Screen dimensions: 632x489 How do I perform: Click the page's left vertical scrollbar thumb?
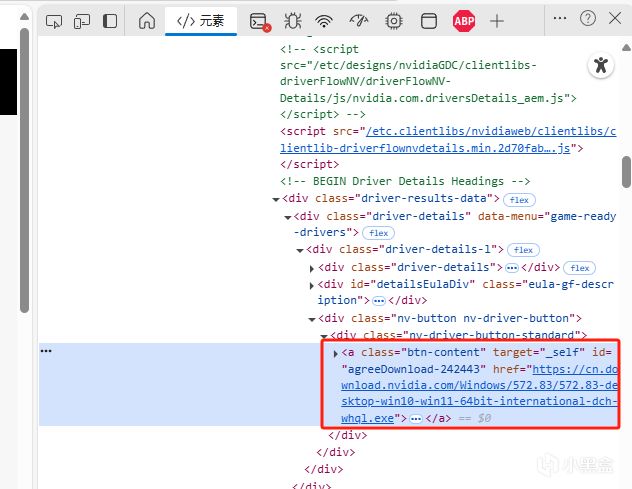pos(24,170)
